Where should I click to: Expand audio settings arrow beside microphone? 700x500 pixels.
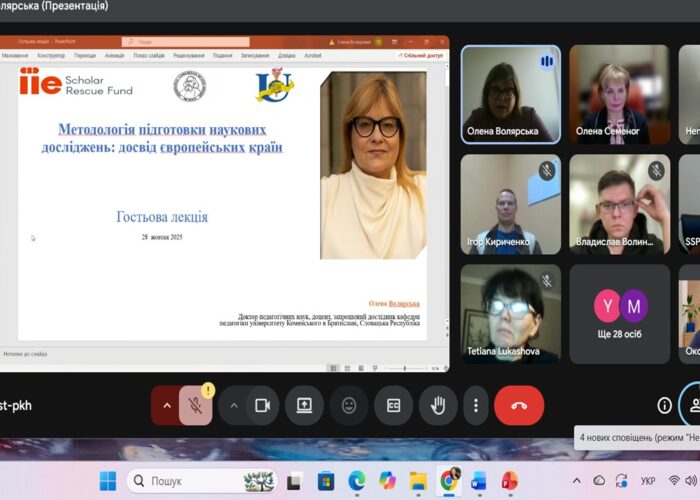pyautogui.click(x=166, y=405)
